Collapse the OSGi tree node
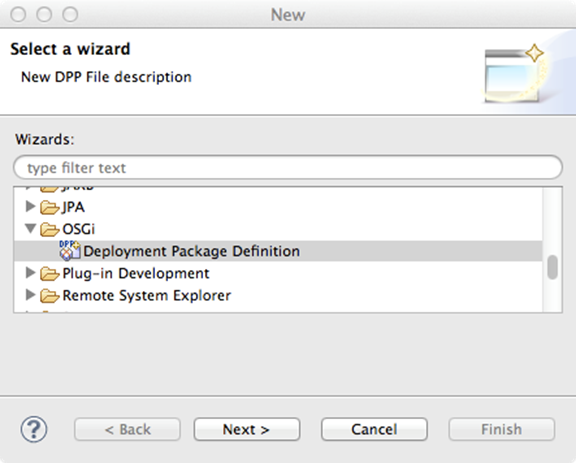This screenshot has height=463, width=576. (x=30, y=229)
